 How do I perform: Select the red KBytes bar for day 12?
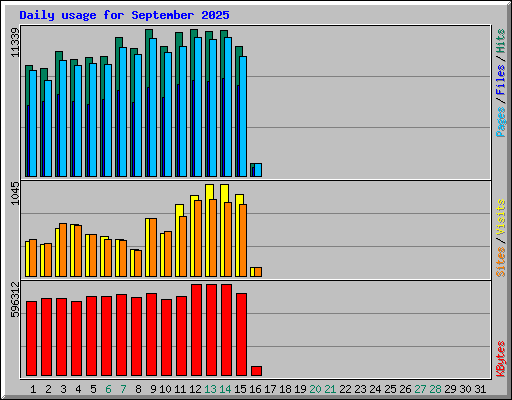click(x=196, y=330)
